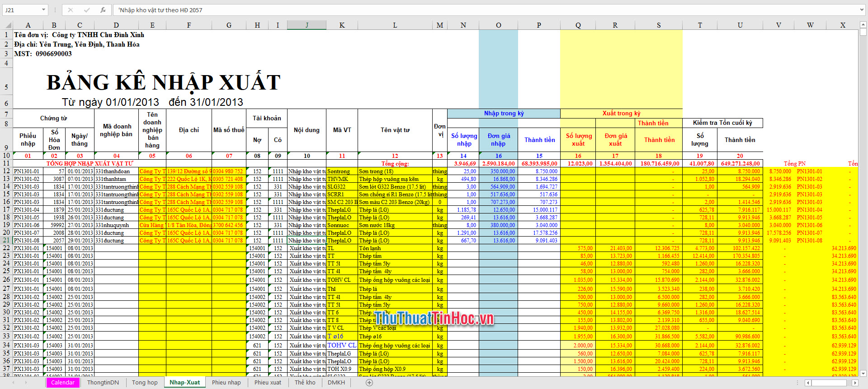Expand the formula bar with chevron
The width and height of the screenshot is (868, 389).
pos(862,10)
